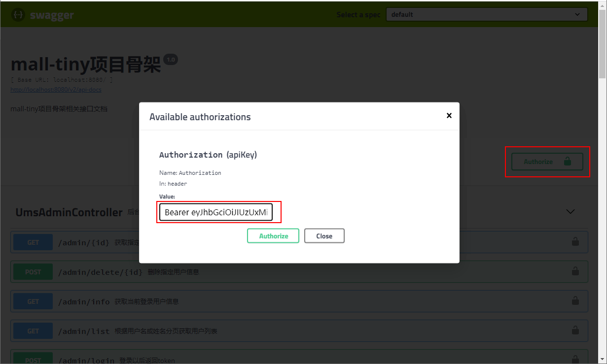Open the localhost:8080/v2/api-docs link

(56, 90)
